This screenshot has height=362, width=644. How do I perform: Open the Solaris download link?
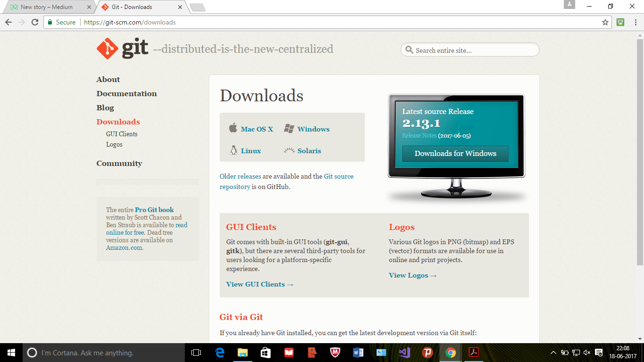[309, 151]
